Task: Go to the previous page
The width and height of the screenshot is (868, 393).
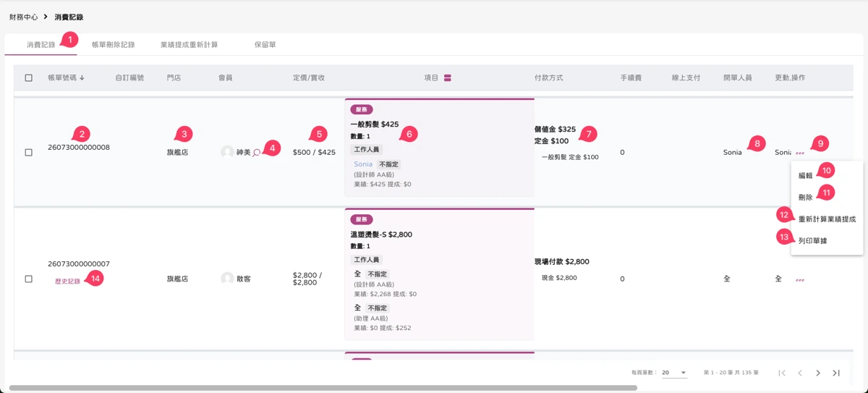Action: [800, 373]
